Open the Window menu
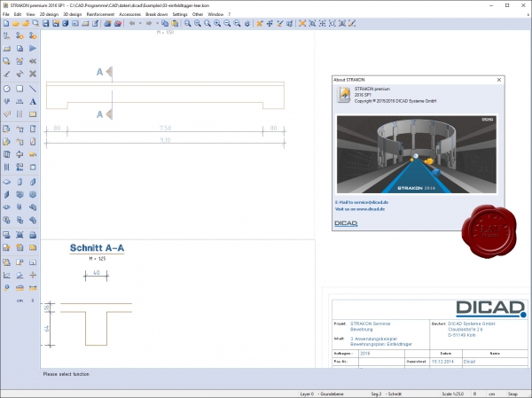The image size is (532, 398). [x=215, y=14]
